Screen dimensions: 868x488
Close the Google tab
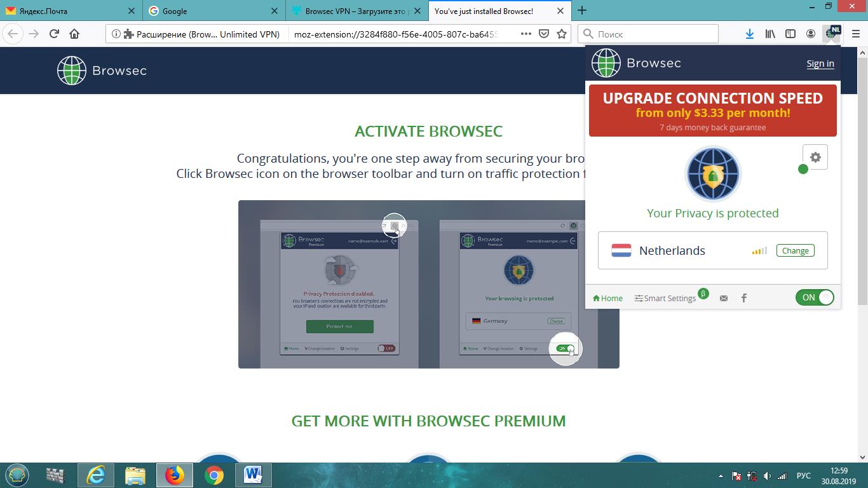(x=275, y=11)
